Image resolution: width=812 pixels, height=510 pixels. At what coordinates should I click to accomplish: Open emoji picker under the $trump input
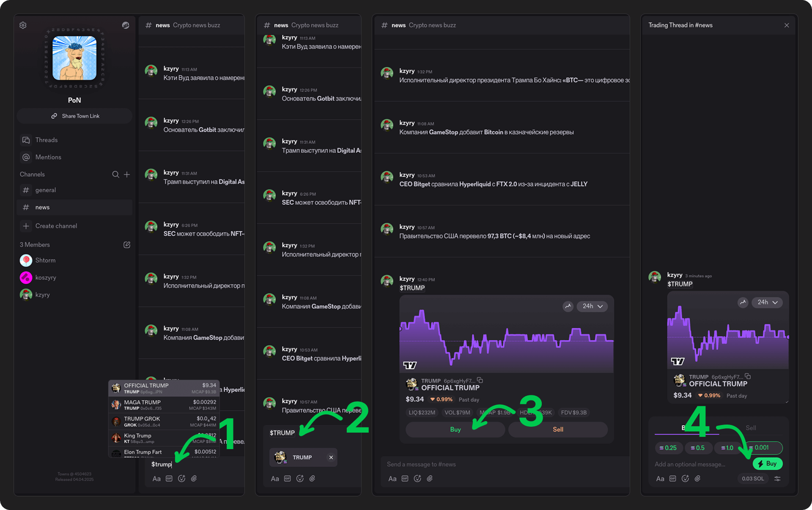182,479
